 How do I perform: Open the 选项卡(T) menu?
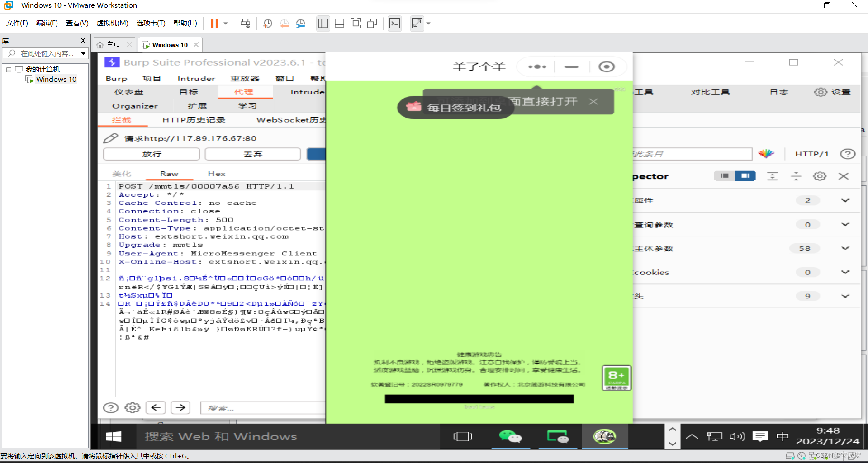point(151,23)
